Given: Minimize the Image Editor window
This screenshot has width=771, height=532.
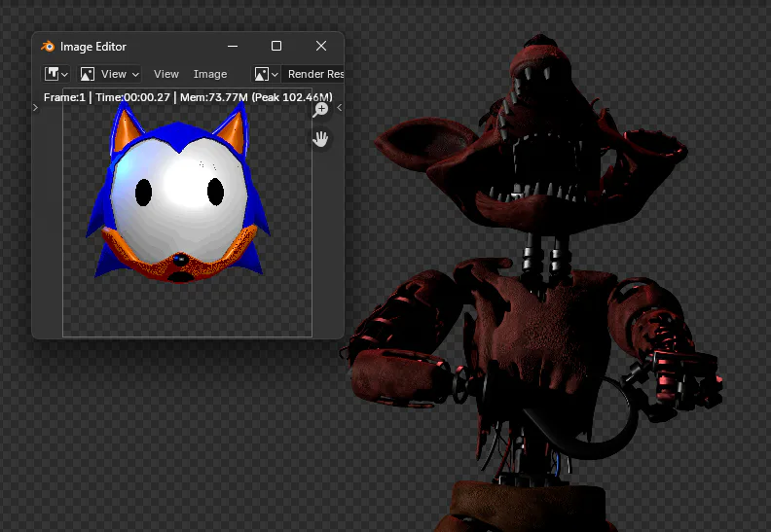Looking at the screenshot, I should [x=233, y=46].
